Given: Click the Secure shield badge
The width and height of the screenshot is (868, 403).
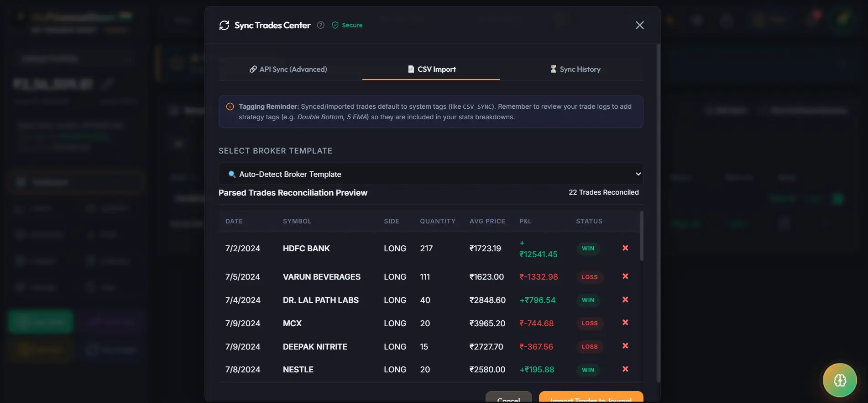Looking at the screenshot, I should point(347,25).
